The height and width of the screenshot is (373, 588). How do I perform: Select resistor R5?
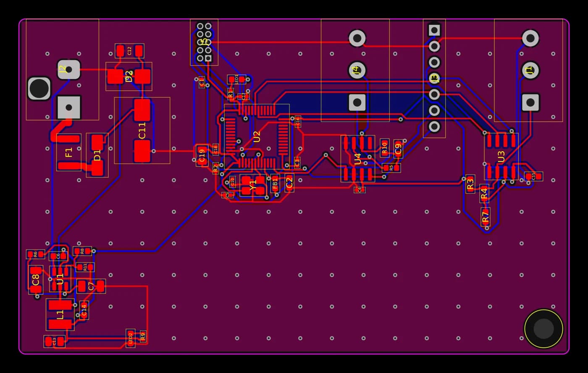(391, 168)
